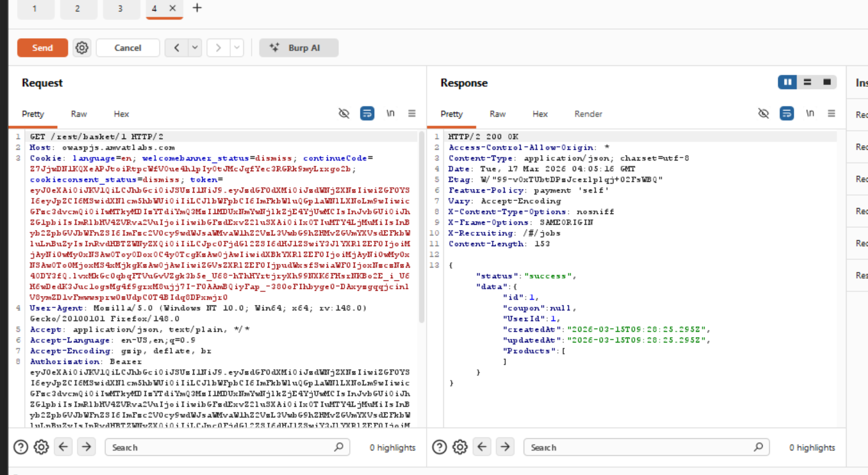Click the Burp AI sparkle button
This screenshot has height=475, width=868.
(x=299, y=48)
